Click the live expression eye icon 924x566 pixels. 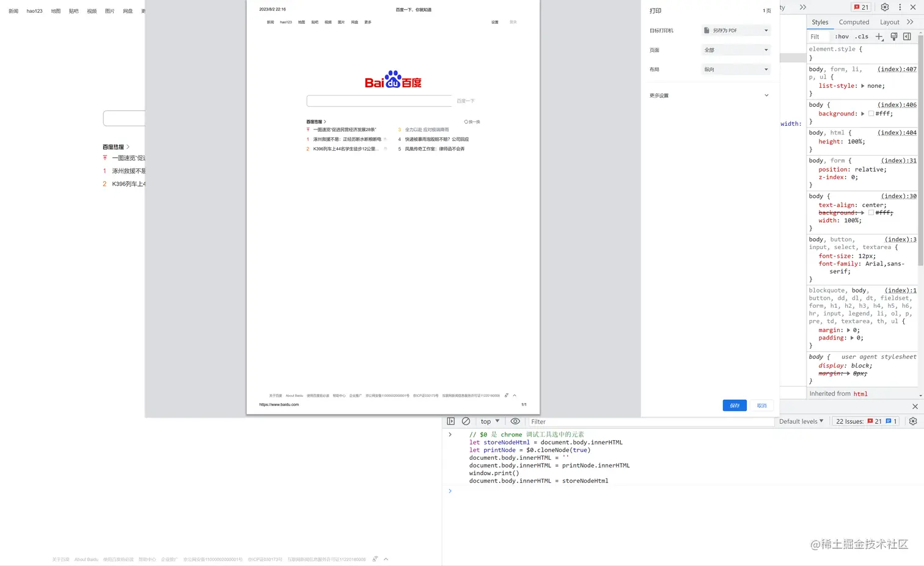click(515, 421)
